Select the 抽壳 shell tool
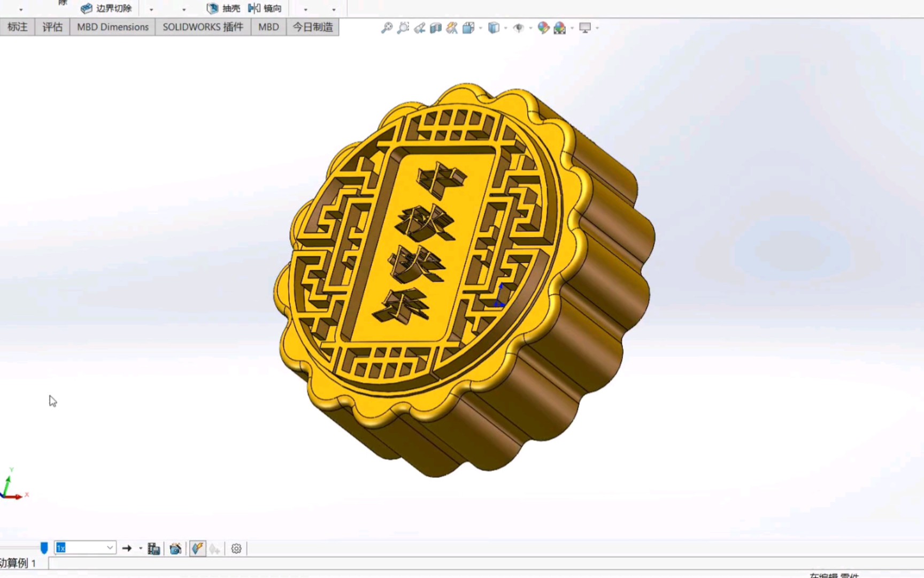The image size is (924, 578). (224, 8)
